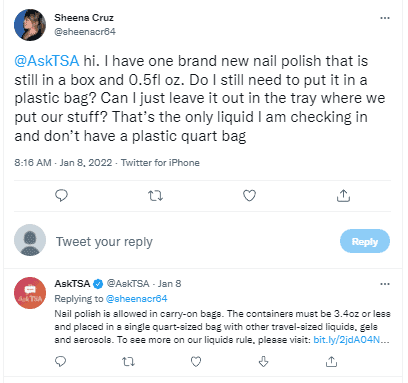Screen dimensions: 408x383
Task: Open more options menu on AskTSA reply
Action: point(385,284)
